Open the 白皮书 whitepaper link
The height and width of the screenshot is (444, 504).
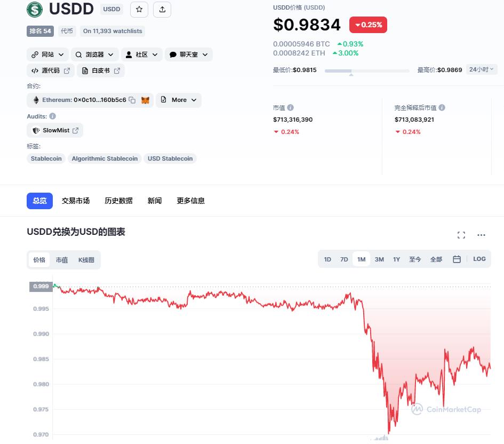tap(101, 71)
